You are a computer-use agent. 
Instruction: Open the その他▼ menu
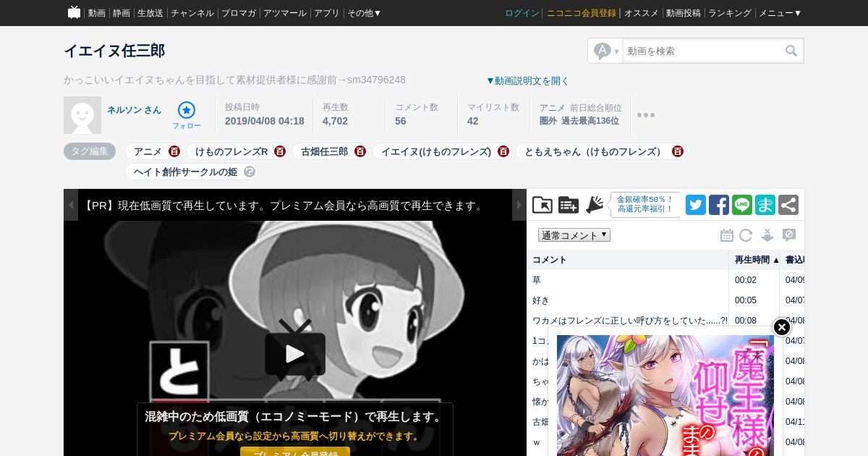[364, 13]
